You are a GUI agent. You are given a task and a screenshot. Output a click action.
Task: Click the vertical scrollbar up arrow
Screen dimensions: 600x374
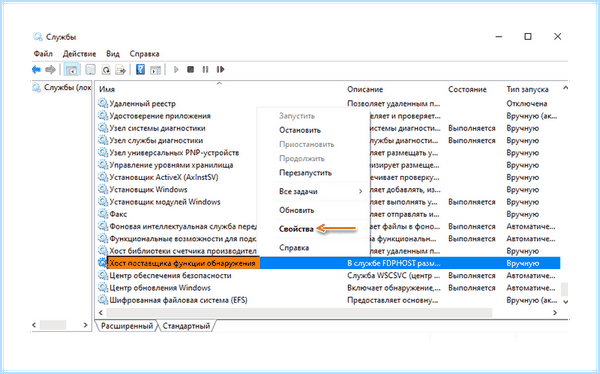click(565, 88)
